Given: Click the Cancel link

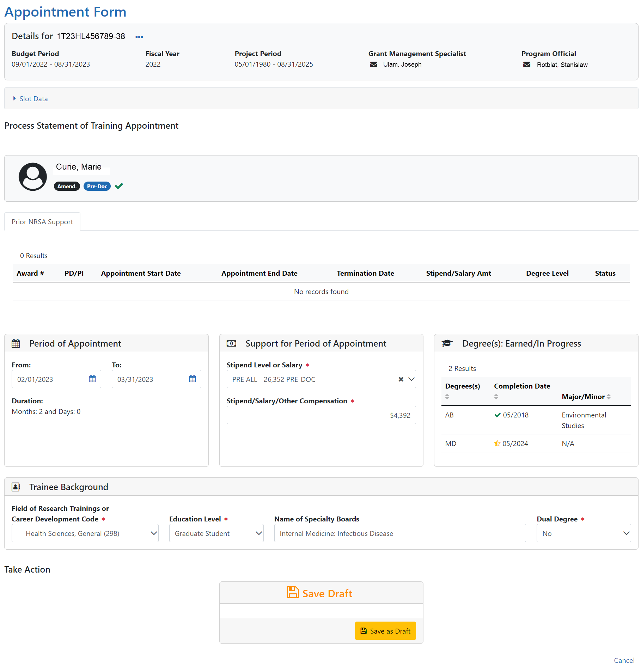Looking at the screenshot, I should pyautogui.click(x=624, y=660).
